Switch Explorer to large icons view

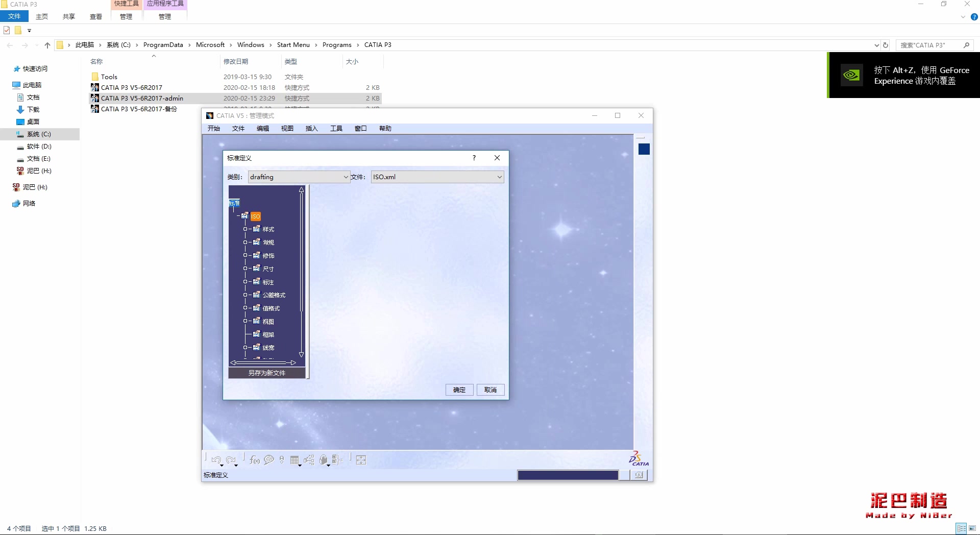pyautogui.click(x=972, y=528)
